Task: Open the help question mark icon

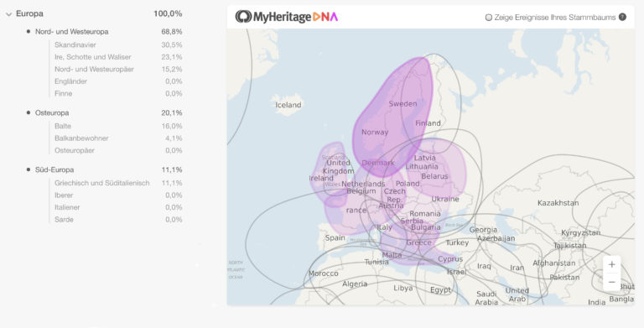Action: tap(623, 17)
